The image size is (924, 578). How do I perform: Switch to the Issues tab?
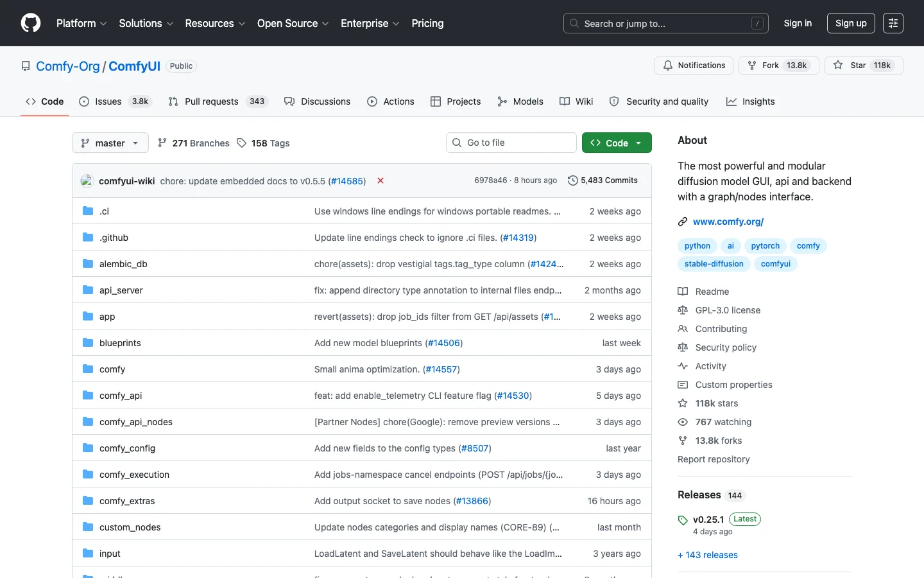click(x=114, y=101)
